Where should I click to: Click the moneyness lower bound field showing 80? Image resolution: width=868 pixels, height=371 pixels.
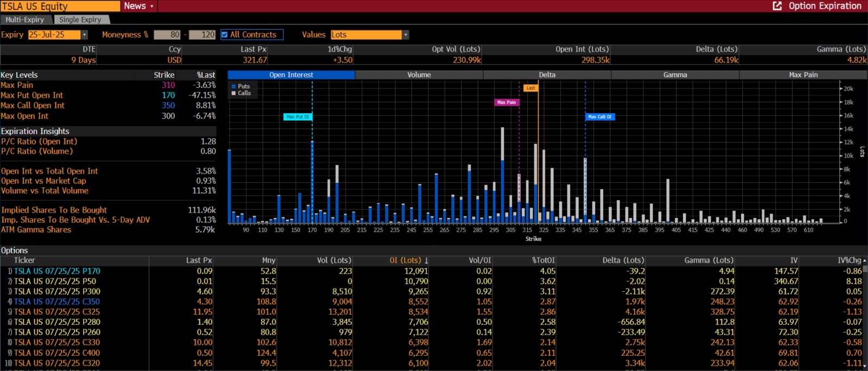167,35
